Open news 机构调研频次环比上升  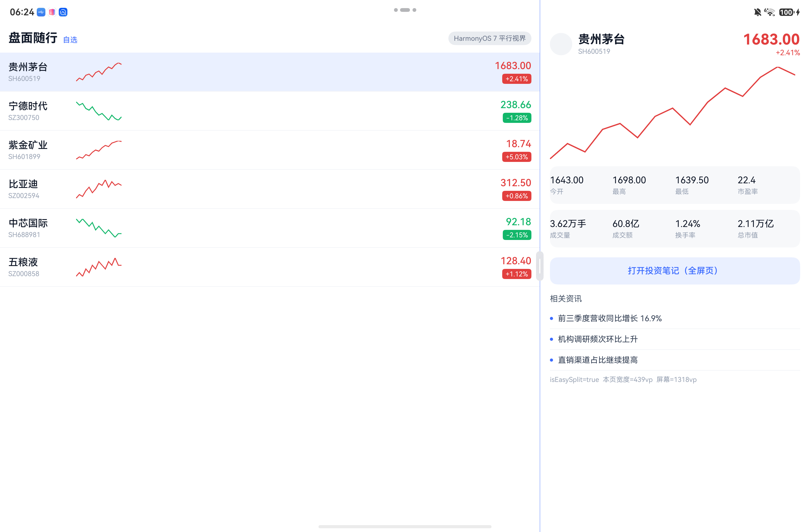pyautogui.click(x=675, y=339)
